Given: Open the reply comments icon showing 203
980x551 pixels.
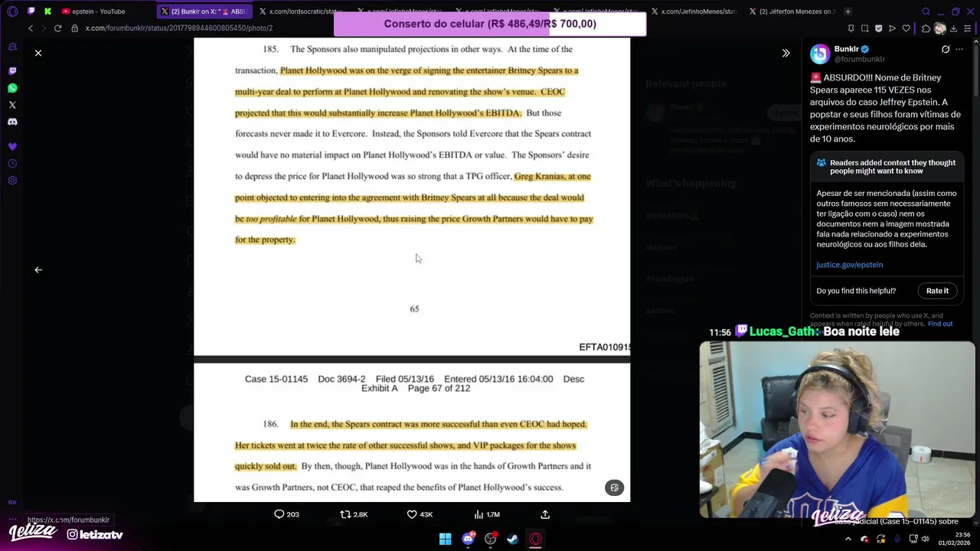Looking at the screenshot, I should 286,514.
